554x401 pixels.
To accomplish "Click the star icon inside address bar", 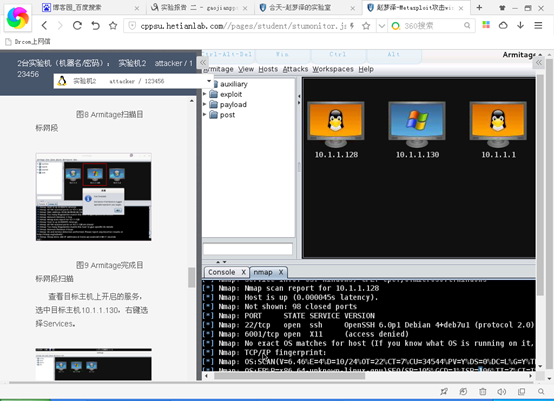I will coord(366,25).
